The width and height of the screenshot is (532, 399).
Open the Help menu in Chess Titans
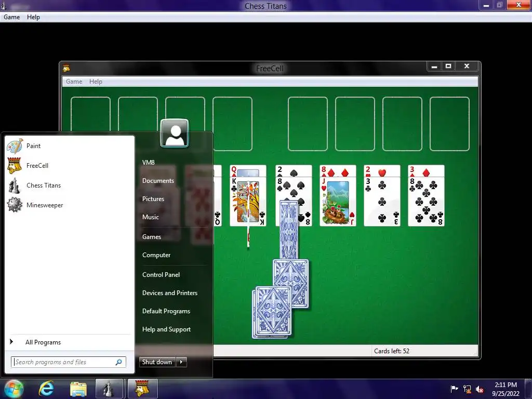(x=33, y=17)
